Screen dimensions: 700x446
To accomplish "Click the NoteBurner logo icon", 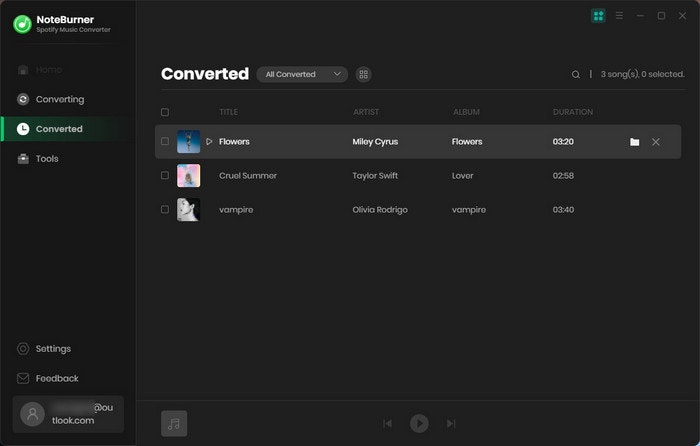I will (x=22, y=24).
